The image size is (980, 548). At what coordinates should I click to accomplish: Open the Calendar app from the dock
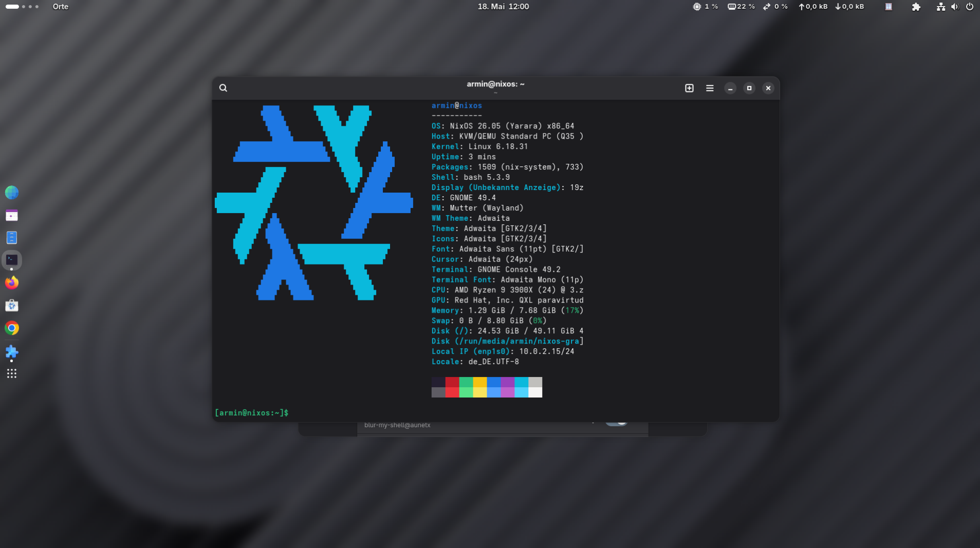12,215
